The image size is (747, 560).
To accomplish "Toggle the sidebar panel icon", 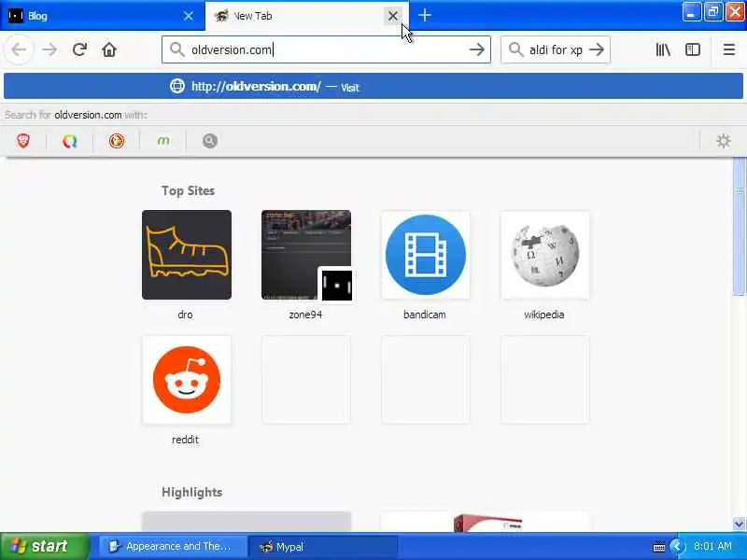I will coord(692,49).
